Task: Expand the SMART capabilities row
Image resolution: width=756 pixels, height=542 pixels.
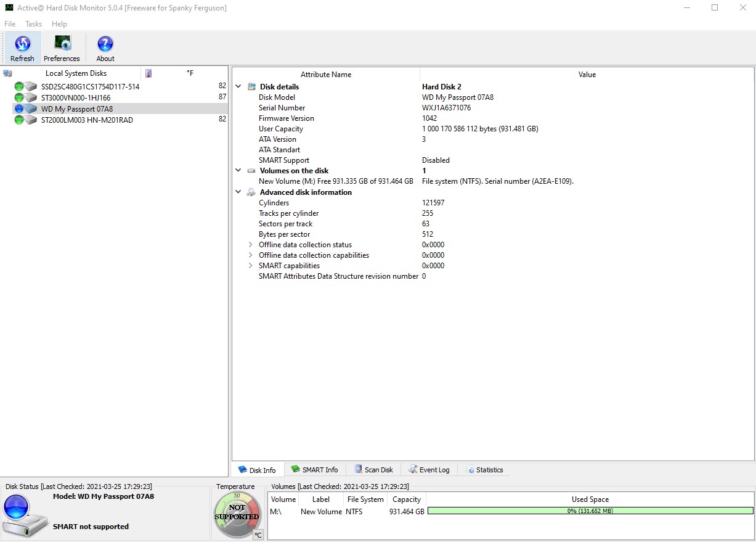Action: pos(251,266)
